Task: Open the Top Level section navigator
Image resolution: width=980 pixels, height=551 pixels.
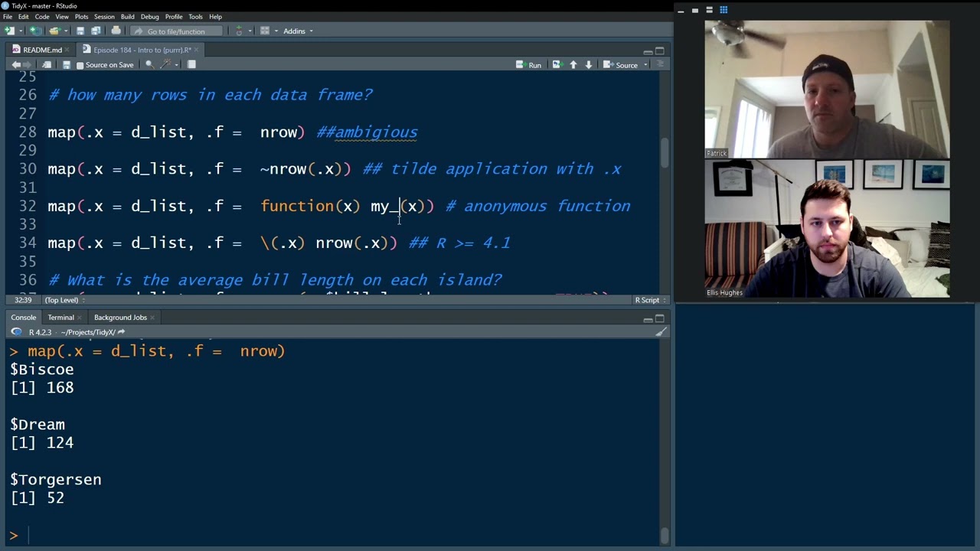Action: 64,300
